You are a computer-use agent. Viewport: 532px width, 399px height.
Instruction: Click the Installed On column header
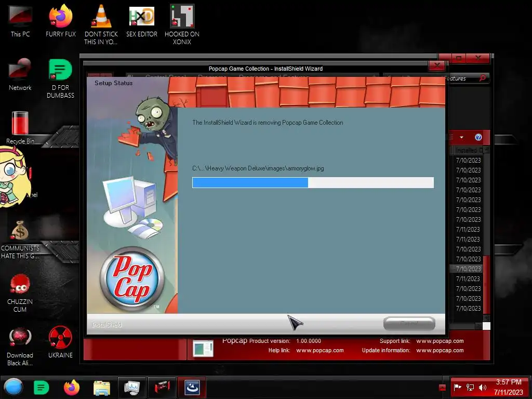pos(467,150)
